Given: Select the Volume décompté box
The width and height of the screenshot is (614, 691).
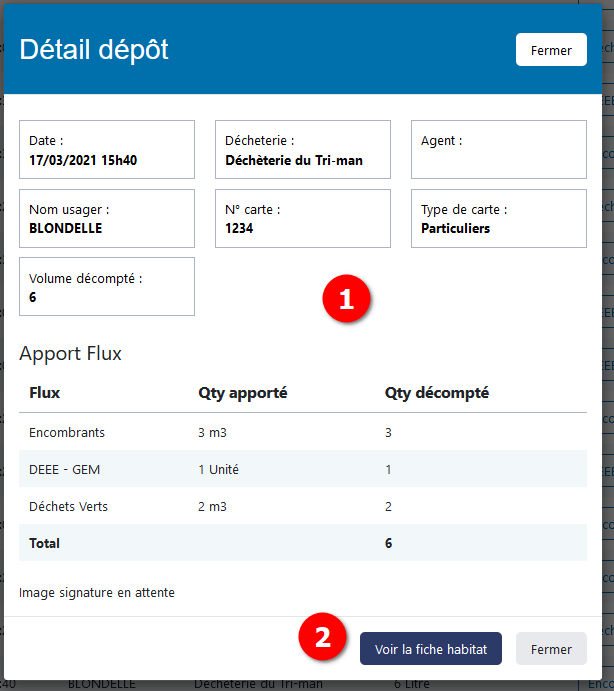Looking at the screenshot, I should coord(107,287).
